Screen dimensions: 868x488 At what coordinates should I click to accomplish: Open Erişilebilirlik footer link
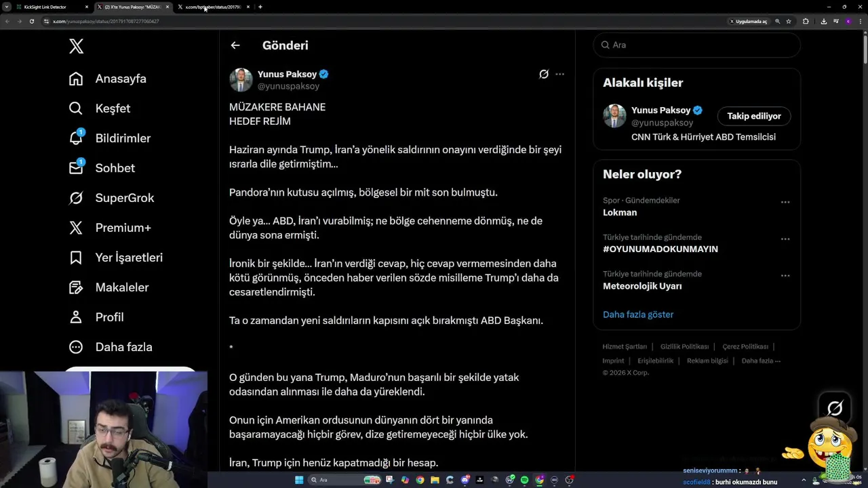[x=655, y=361]
